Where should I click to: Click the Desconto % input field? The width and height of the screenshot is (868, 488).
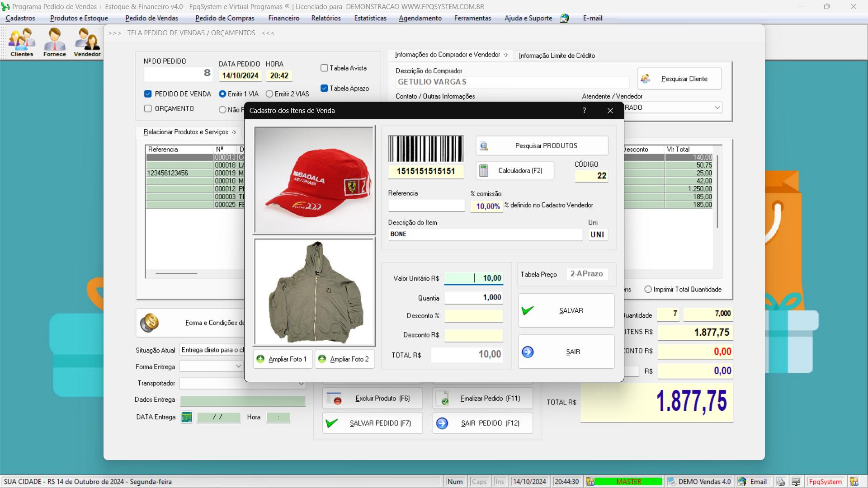tap(474, 316)
